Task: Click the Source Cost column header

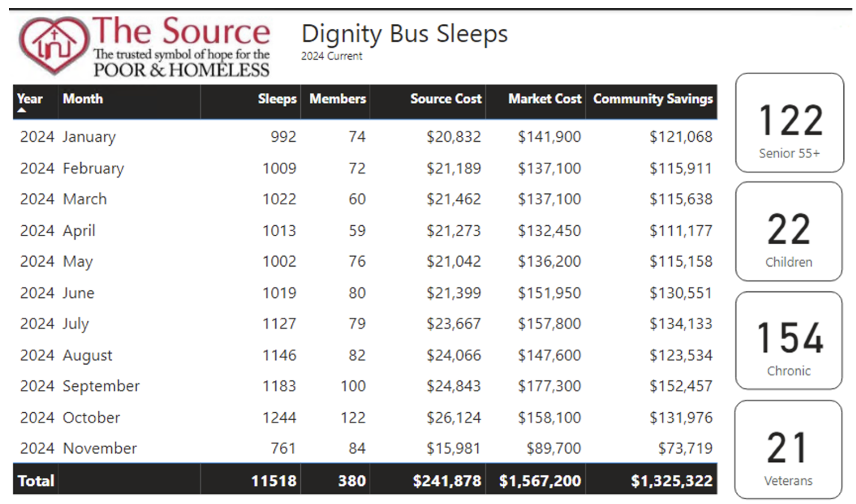Action: pyautogui.click(x=446, y=99)
